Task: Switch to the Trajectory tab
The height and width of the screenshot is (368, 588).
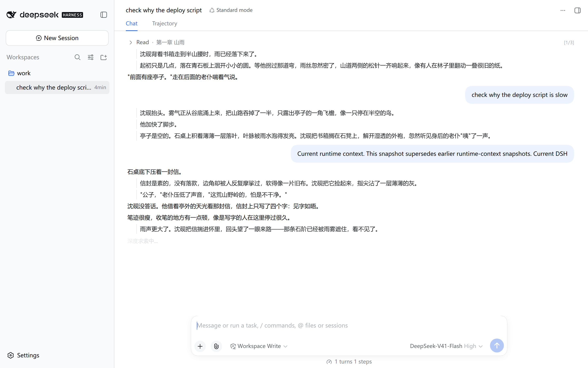Action: [165, 23]
